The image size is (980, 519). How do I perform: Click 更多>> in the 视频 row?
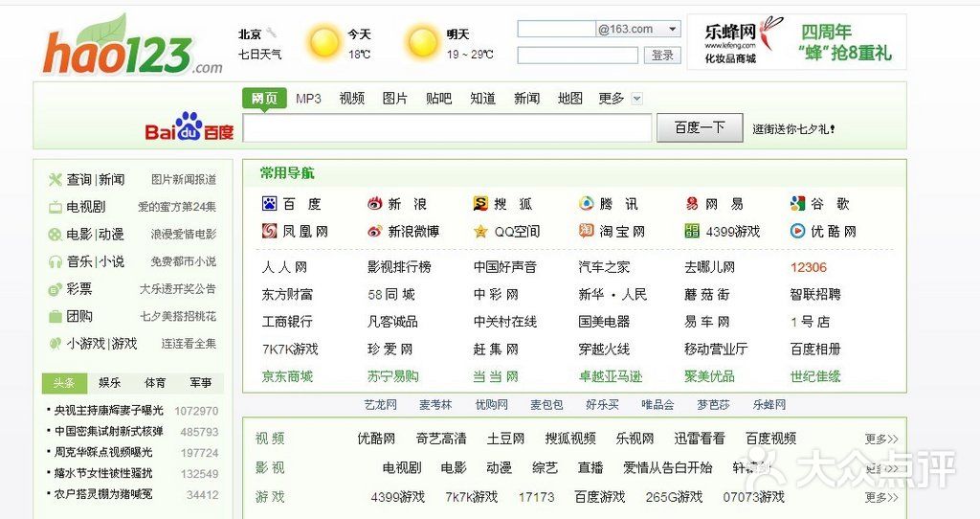881,439
